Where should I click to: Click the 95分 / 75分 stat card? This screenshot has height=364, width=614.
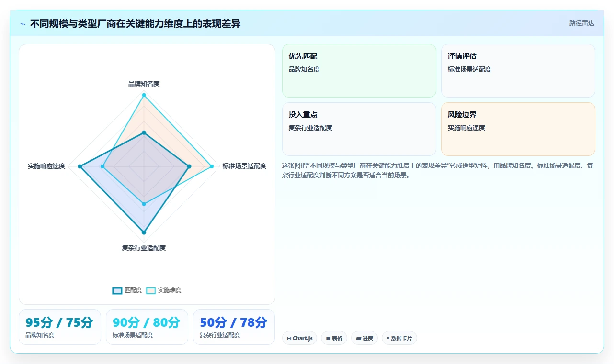click(x=60, y=327)
